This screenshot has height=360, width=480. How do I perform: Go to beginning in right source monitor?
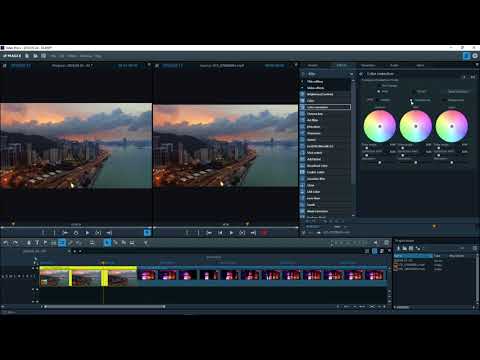tap(220, 233)
